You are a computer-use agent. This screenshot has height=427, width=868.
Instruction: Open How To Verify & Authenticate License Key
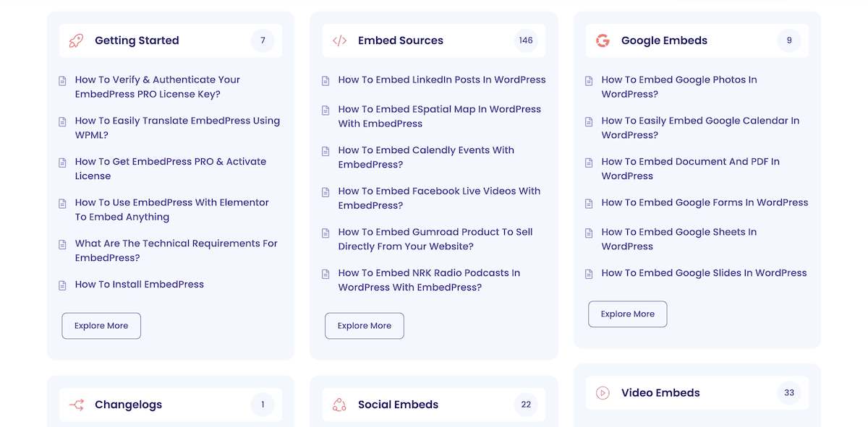point(158,87)
